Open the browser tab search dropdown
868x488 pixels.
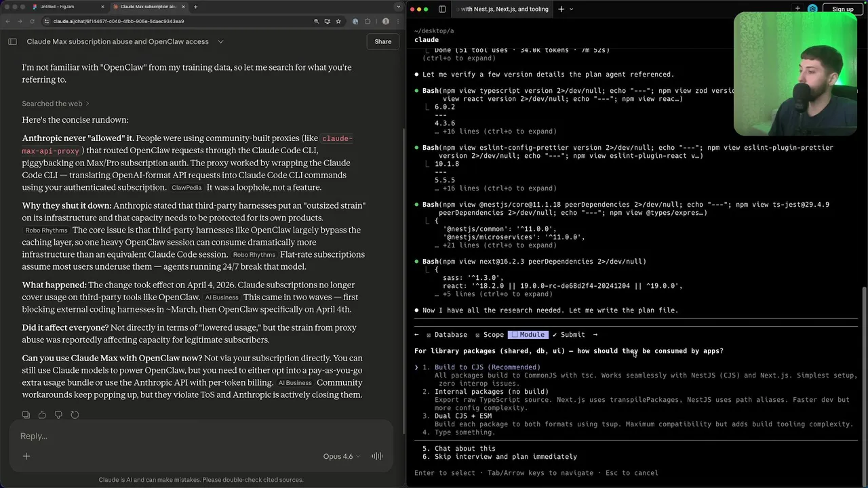click(x=398, y=7)
